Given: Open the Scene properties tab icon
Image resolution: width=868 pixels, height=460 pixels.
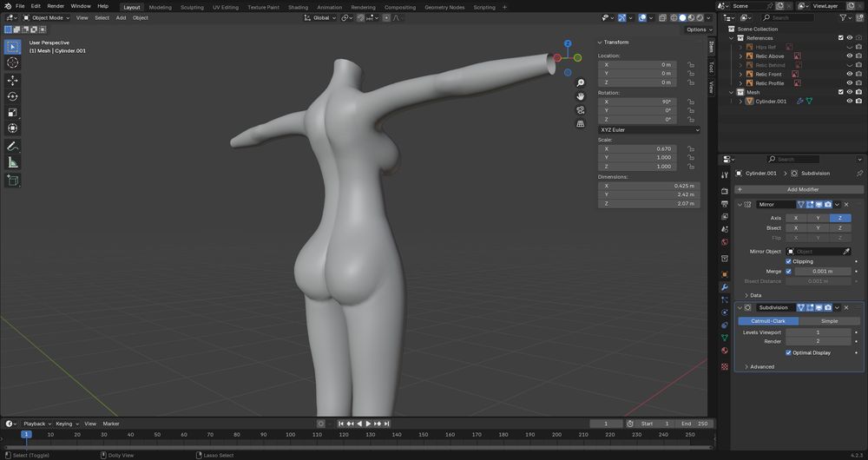Looking at the screenshot, I should pyautogui.click(x=725, y=229).
